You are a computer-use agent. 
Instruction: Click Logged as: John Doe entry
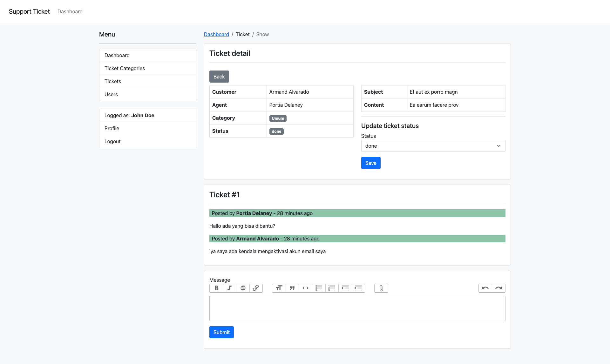(x=147, y=115)
